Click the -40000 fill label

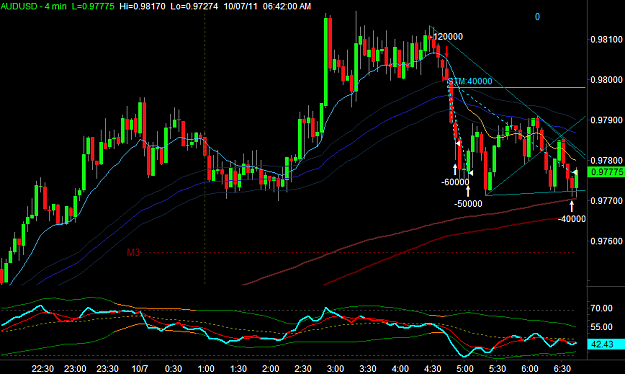click(572, 219)
